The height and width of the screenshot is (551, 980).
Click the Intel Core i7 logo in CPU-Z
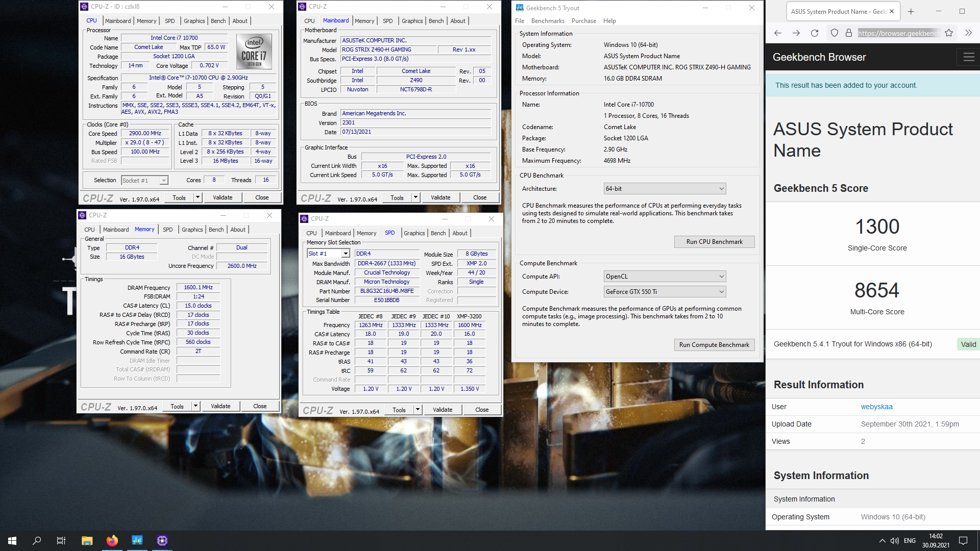[254, 52]
